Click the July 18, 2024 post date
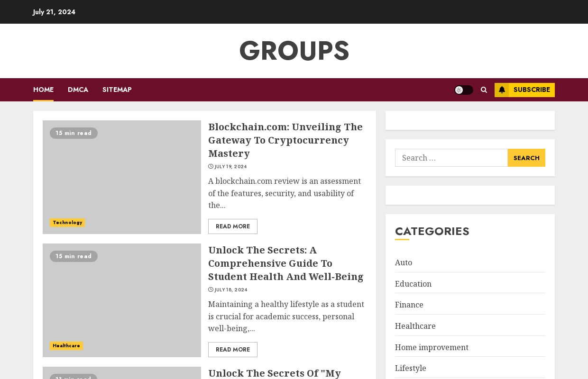Screen dimensions: 588x379 pos(230,290)
